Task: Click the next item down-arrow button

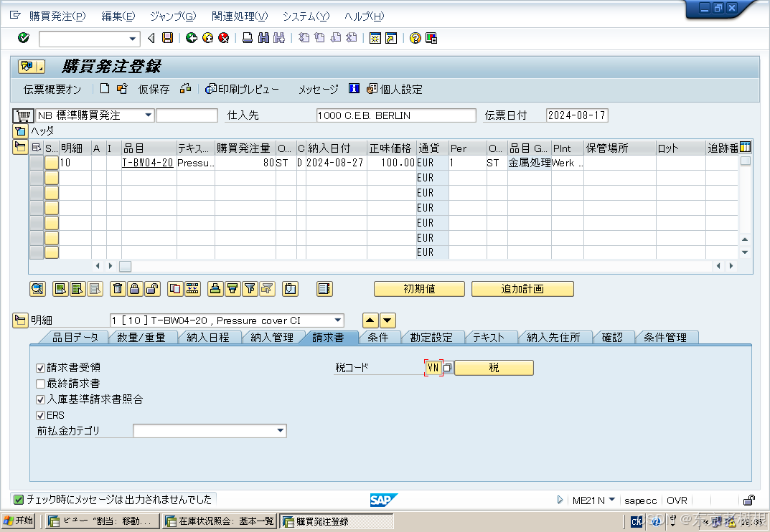Action: 388,320
